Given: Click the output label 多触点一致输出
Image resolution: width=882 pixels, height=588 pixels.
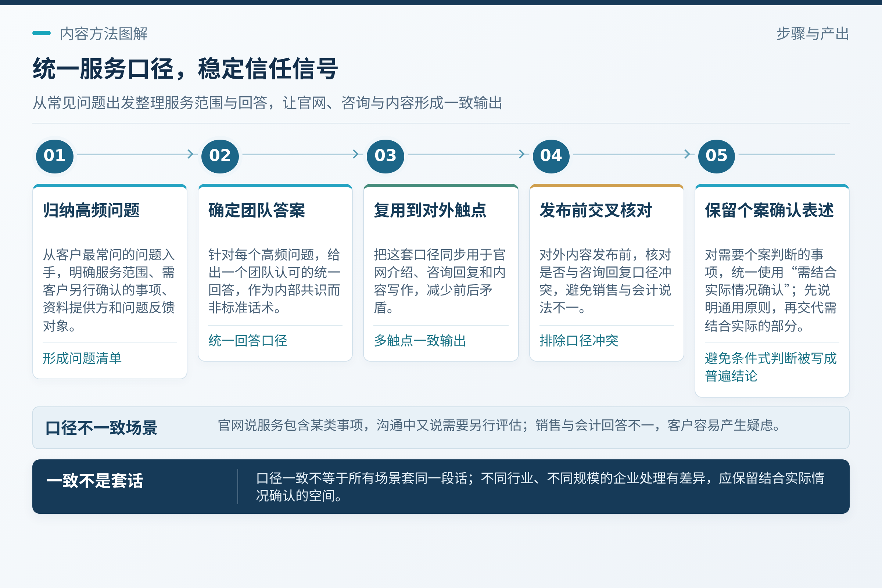Looking at the screenshot, I should (x=420, y=341).
